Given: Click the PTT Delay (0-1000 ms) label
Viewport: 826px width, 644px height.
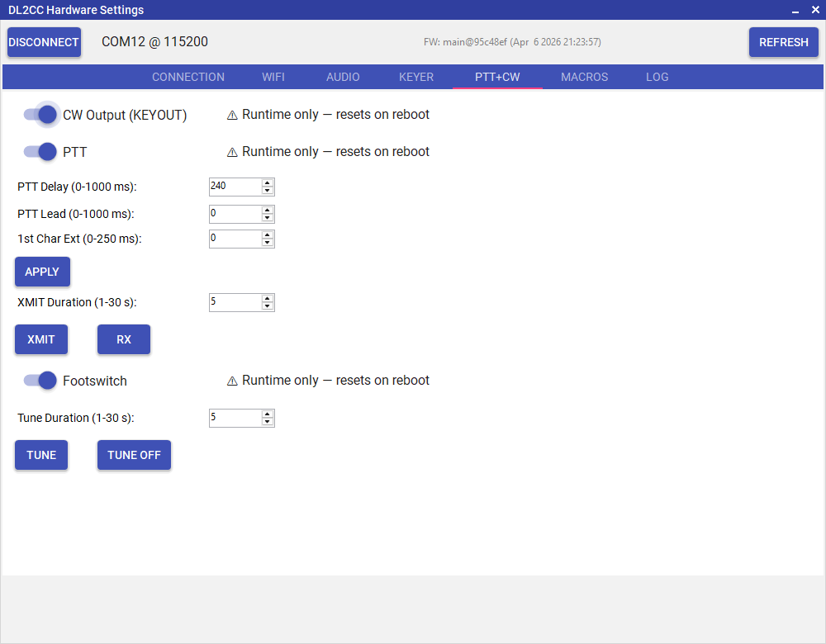Looking at the screenshot, I should 77,187.
